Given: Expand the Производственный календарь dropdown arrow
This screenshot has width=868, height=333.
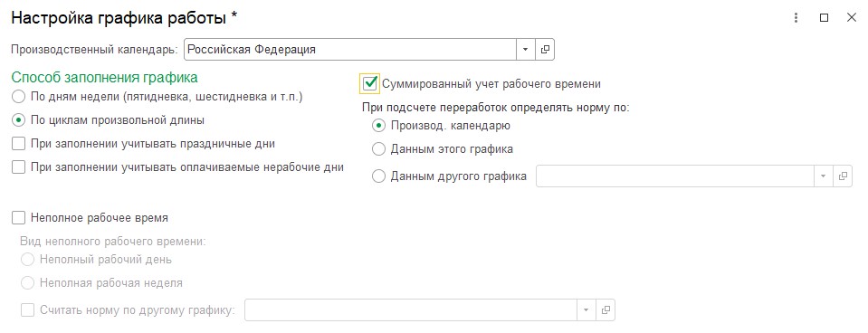Looking at the screenshot, I should [x=525, y=49].
